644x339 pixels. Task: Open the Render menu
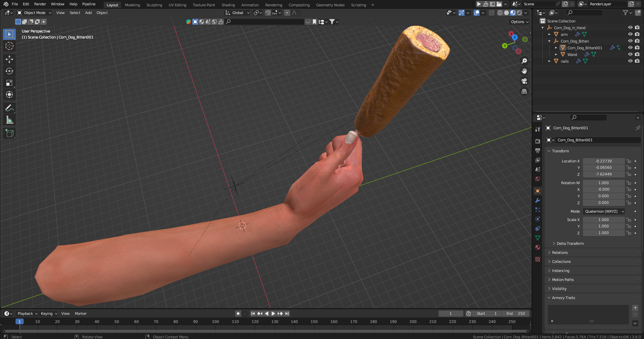pos(40,4)
